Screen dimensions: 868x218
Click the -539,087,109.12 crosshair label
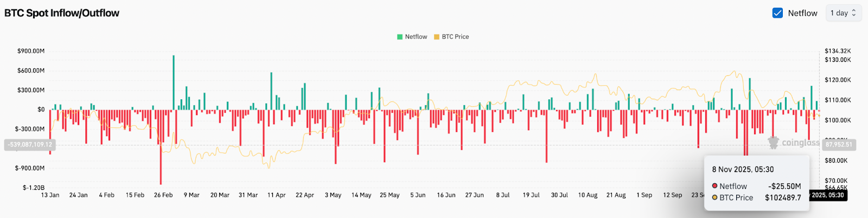pyautogui.click(x=30, y=145)
